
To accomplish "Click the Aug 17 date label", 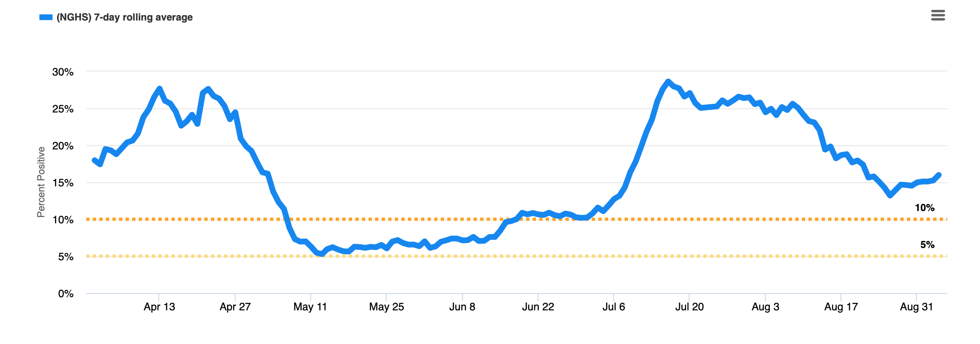I will pos(841,307).
